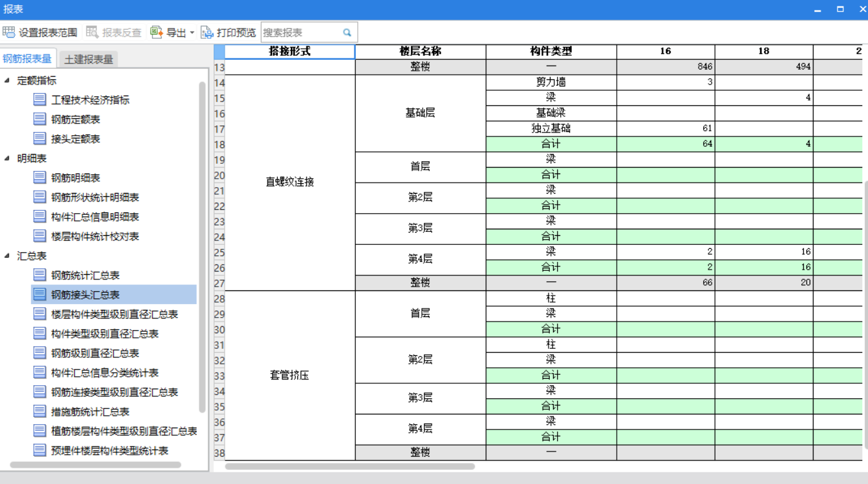The width and height of the screenshot is (868, 484).
Task: Click the report icon beside 钢筋级别直径汇总表
Action: click(40, 353)
